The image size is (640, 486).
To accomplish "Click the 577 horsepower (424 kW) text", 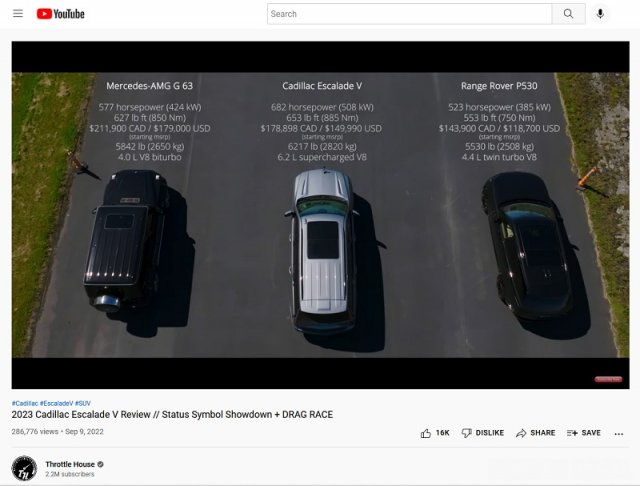I will tap(150, 107).
